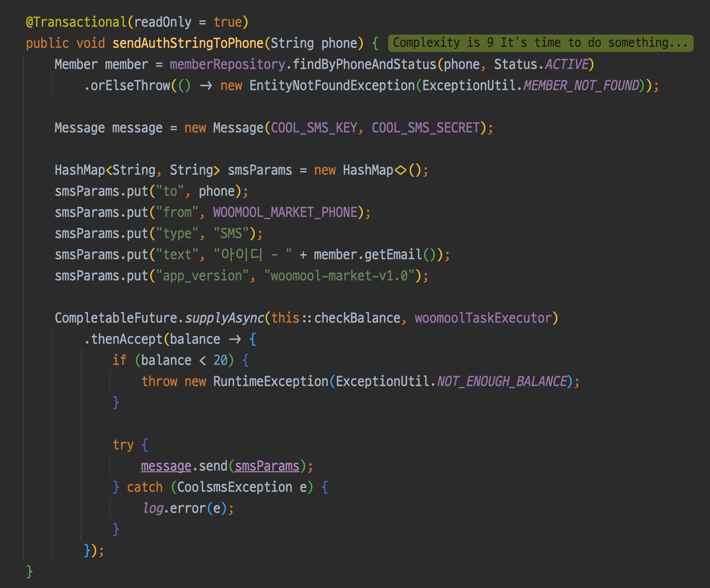The width and height of the screenshot is (710, 588).
Task: Click the @Transactional annotation
Action: tap(76, 22)
